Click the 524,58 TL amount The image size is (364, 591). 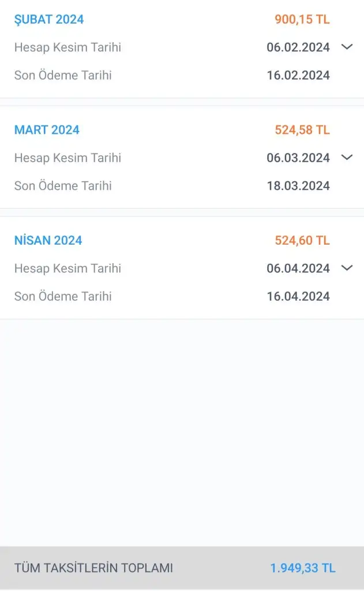coord(302,130)
